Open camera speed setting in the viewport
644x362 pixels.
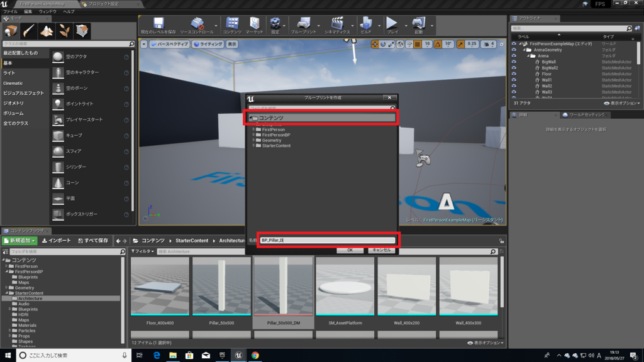point(489,45)
